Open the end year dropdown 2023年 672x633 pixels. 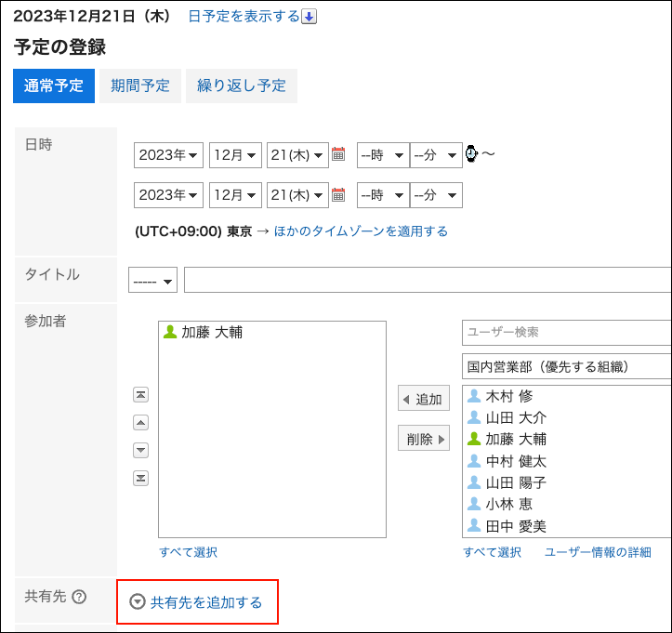pos(168,195)
